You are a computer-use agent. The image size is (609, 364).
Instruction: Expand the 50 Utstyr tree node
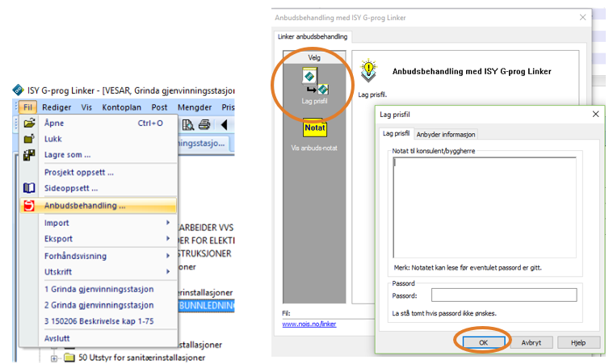pos(54,358)
